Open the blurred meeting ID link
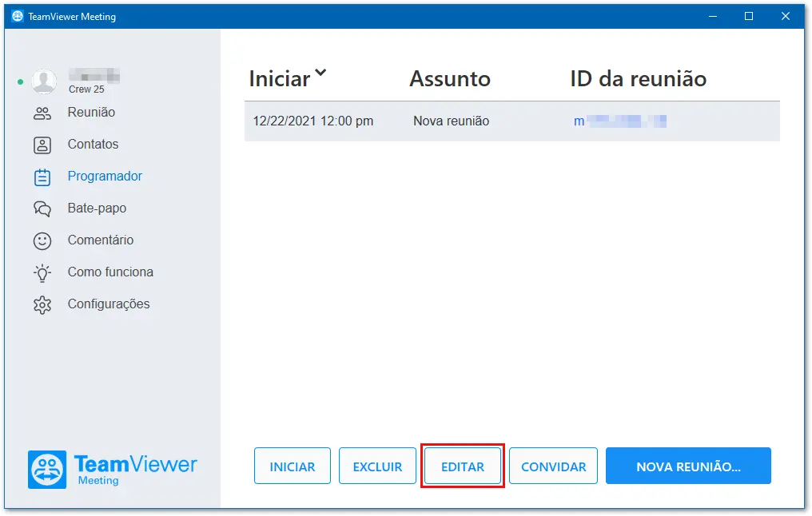 [x=620, y=121]
